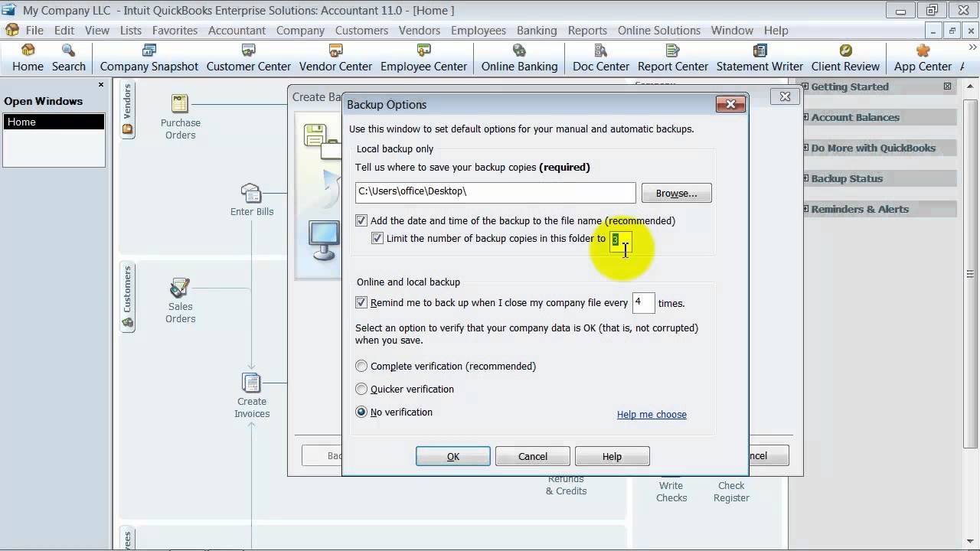Select the Vendors tab on Home
This screenshot has height=551, width=980.
pyautogui.click(x=127, y=109)
